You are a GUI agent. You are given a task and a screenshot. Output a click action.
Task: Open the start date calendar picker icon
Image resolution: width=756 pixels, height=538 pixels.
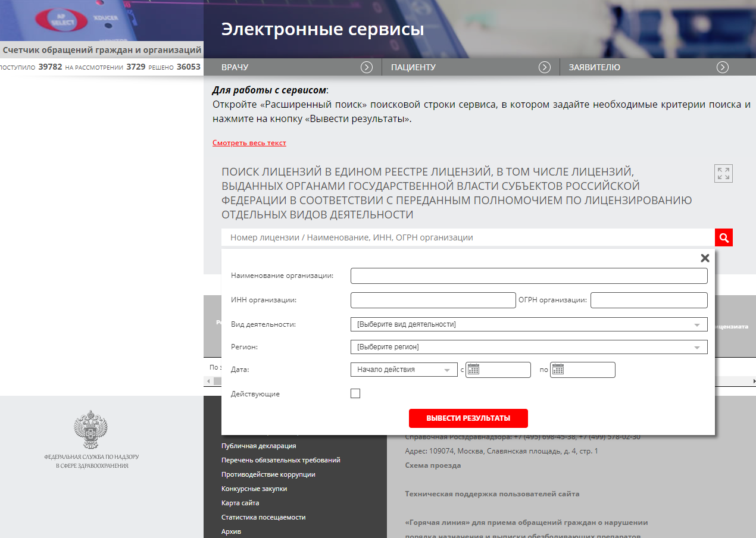473,370
